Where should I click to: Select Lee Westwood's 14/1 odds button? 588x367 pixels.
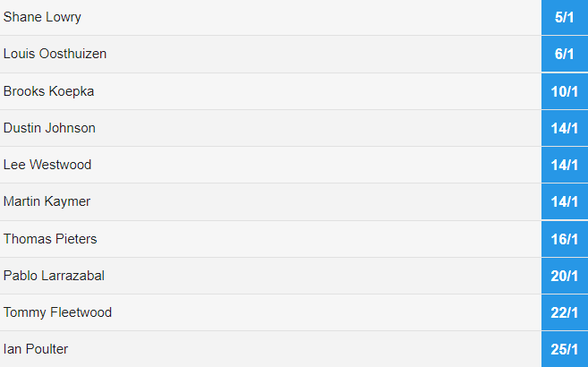pos(565,165)
